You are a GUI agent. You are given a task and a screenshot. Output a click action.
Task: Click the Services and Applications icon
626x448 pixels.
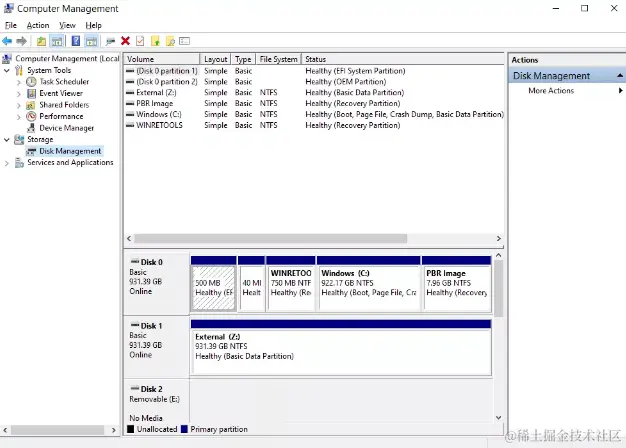pos(19,163)
